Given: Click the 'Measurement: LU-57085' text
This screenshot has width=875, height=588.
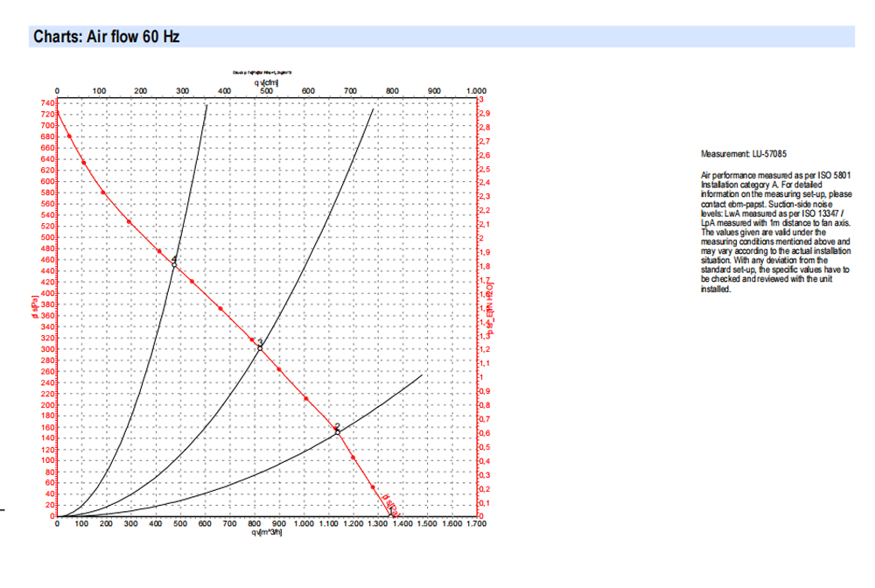Looking at the screenshot, I should [744, 153].
